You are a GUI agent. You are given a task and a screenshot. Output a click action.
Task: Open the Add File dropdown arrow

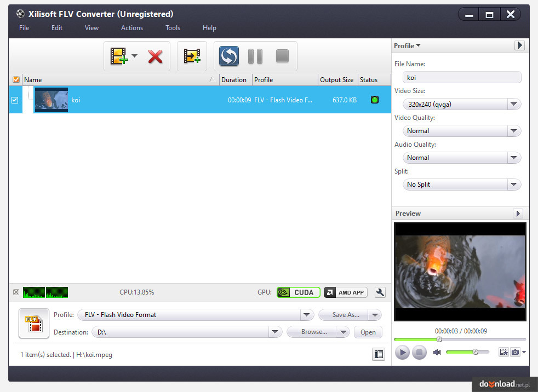click(x=135, y=55)
